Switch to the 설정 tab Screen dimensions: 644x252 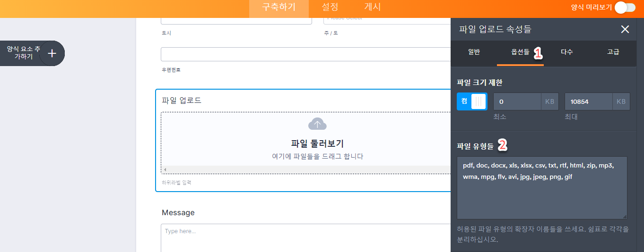(330, 7)
